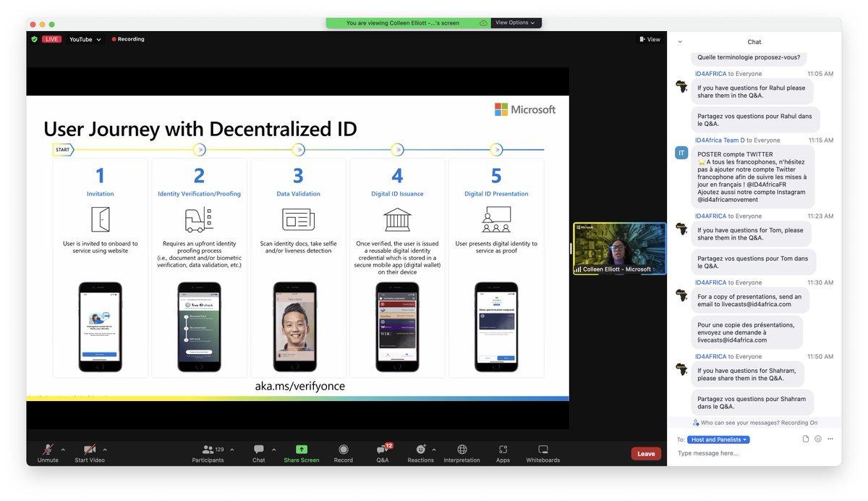Open the Participants list
This screenshot has height=501, width=868.
[208, 453]
